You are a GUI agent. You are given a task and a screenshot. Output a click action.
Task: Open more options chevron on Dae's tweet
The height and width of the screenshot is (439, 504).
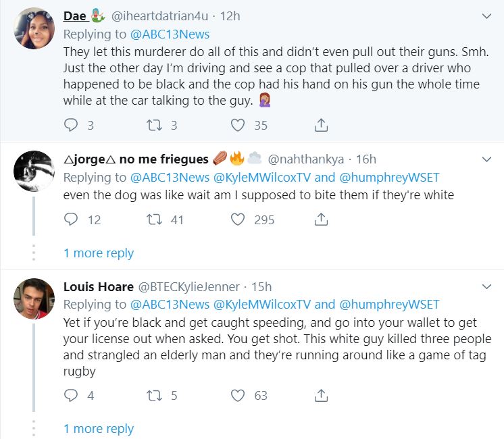tap(486, 16)
